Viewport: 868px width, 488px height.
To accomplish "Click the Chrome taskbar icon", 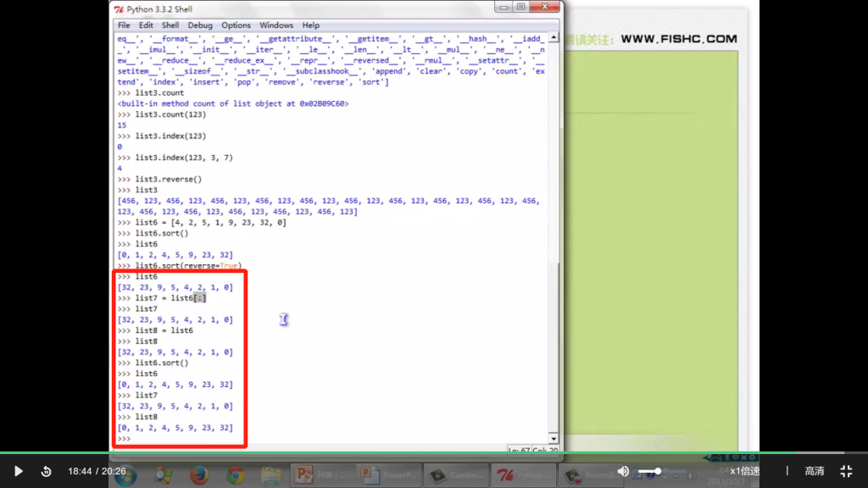I will (236, 475).
